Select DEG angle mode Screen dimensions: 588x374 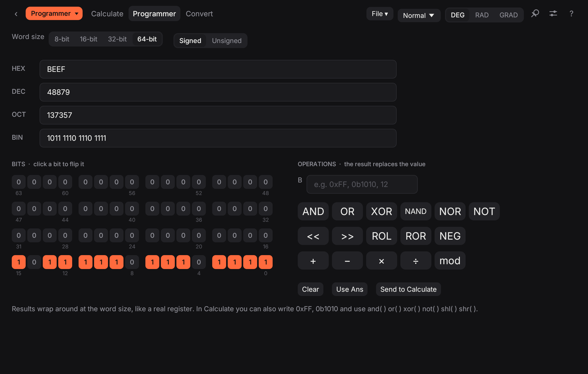(x=458, y=15)
